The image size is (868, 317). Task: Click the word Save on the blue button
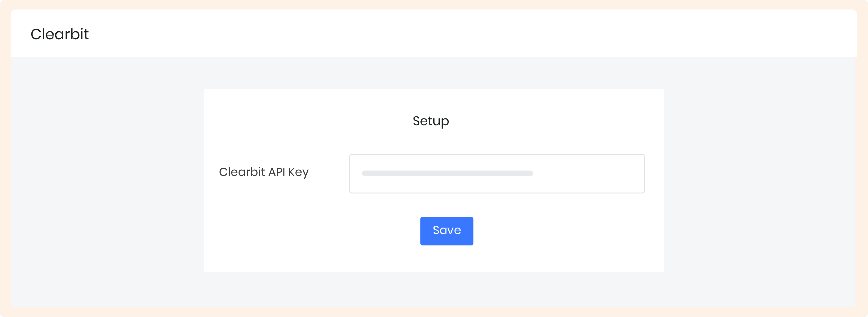pyautogui.click(x=447, y=230)
